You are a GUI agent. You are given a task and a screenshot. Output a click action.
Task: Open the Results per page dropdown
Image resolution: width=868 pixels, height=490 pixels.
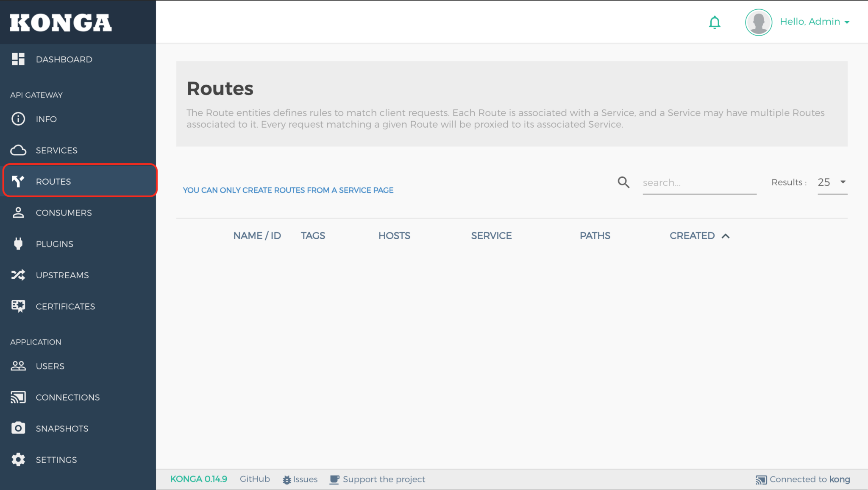coord(832,182)
